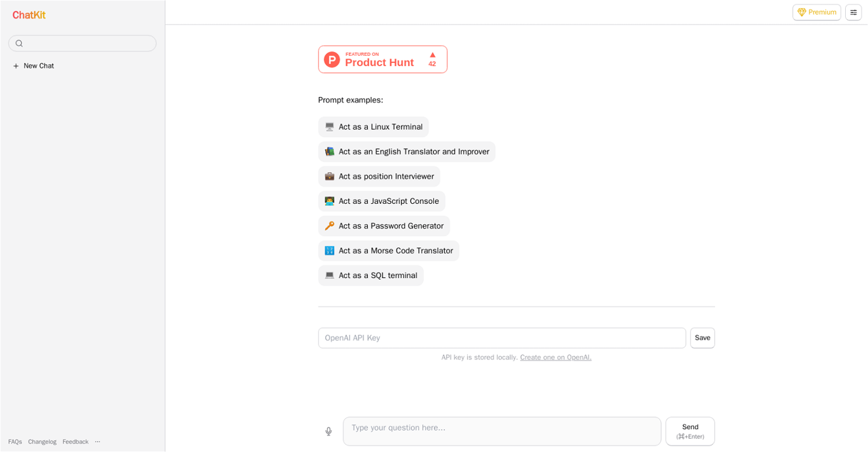Save the API key
868x452 pixels.
click(x=702, y=338)
